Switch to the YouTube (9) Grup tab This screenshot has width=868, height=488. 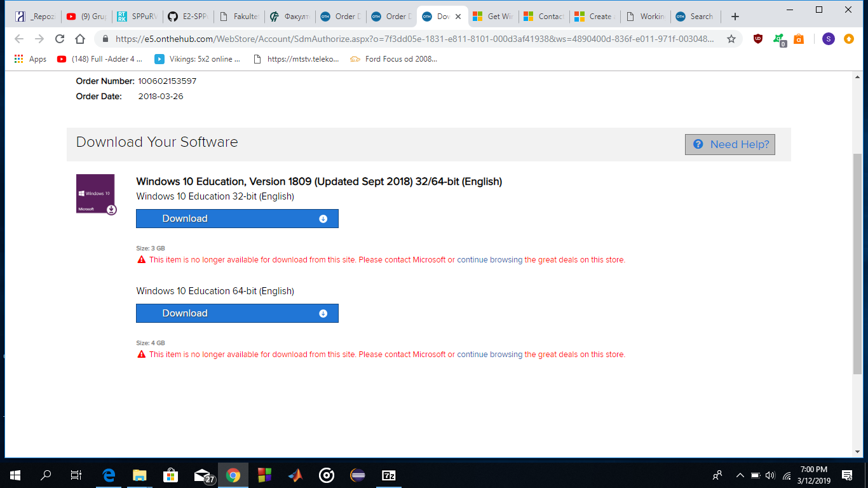(x=86, y=17)
